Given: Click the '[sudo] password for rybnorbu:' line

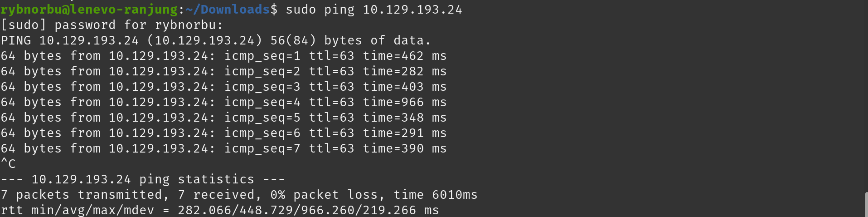Looking at the screenshot, I should (x=112, y=25).
